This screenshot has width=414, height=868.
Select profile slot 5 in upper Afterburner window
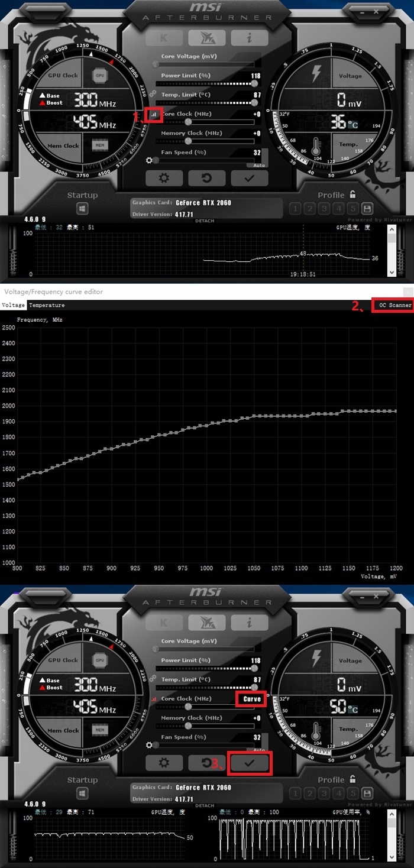(x=353, y=209)
